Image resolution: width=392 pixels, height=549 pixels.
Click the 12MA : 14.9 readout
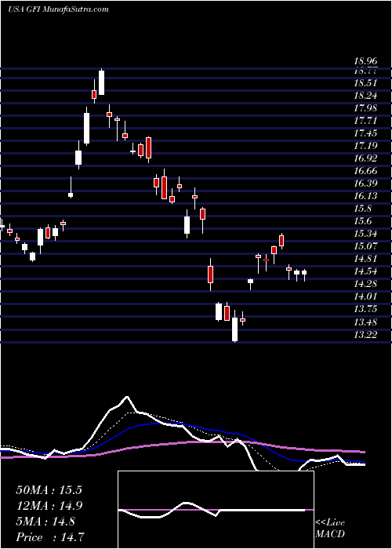pos(49,506)
